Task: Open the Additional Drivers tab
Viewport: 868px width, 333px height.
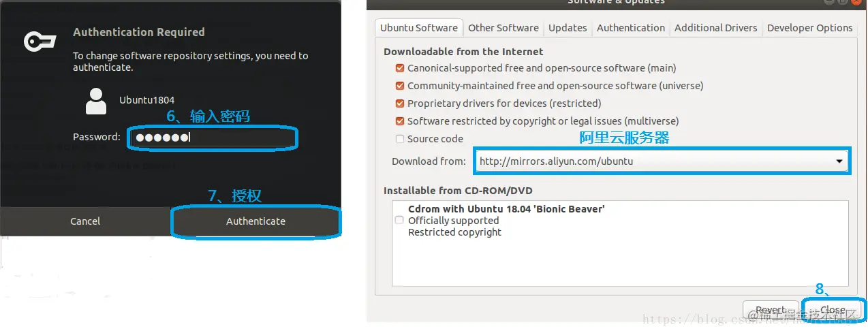Action: coord(716,28)
